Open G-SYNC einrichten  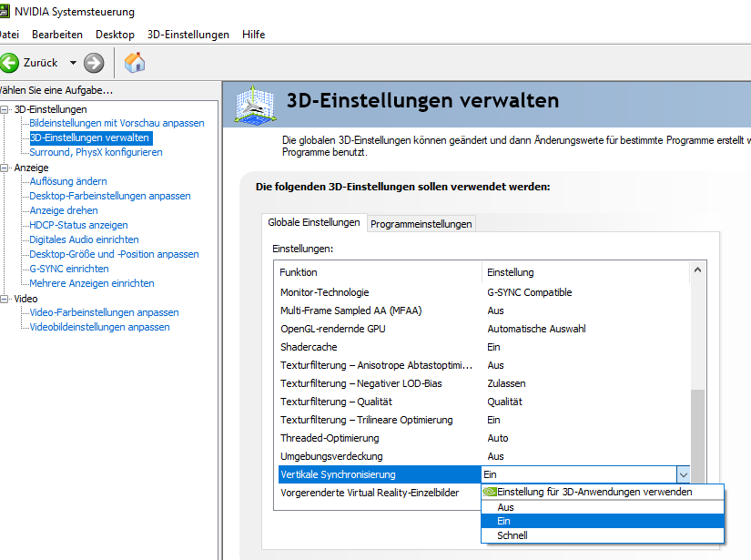(69, 269)
